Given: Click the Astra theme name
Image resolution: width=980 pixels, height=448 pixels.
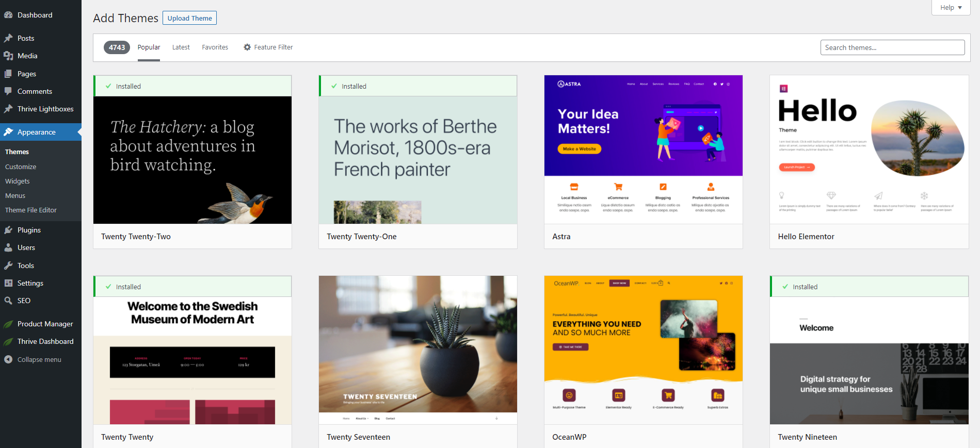Looking at the screenshot, I should (x=561, y=237).
